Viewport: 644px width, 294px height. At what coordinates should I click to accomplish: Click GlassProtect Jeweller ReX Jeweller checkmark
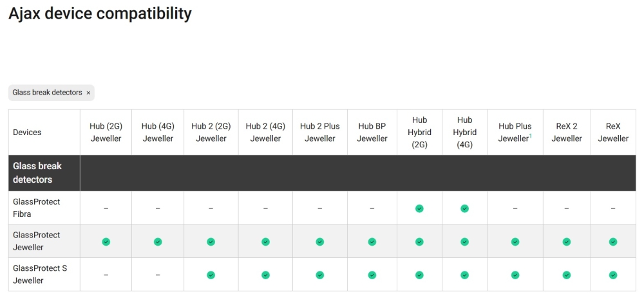[613, 242]
